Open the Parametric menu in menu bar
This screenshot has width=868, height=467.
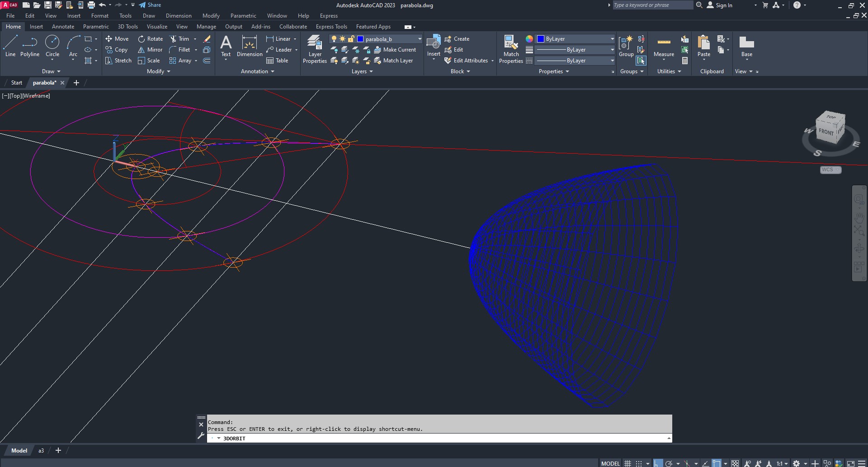tap(243, 16)
